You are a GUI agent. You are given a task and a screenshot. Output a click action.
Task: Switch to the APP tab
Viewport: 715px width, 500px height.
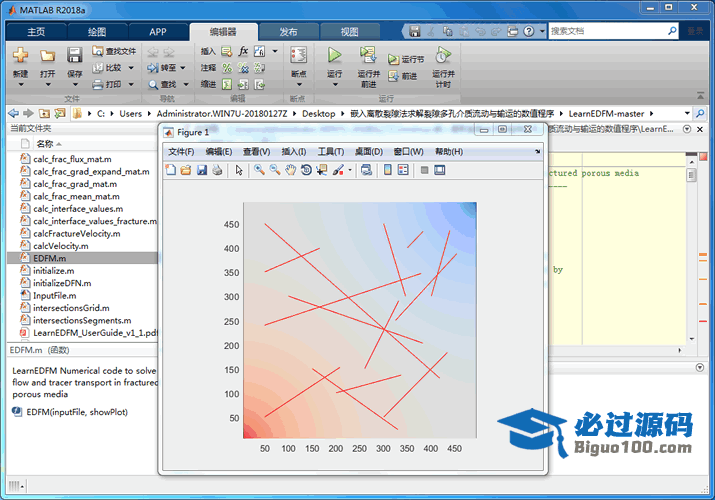(158, 32)
